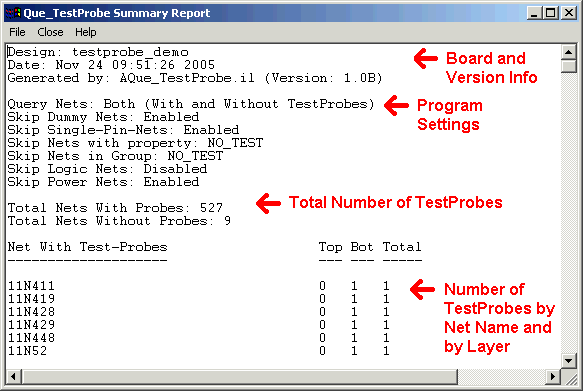This screenshot has width=583, height=391.
Task: Click the 'Skip Logic Nets: Disabled' line
Action: point(107,169)
